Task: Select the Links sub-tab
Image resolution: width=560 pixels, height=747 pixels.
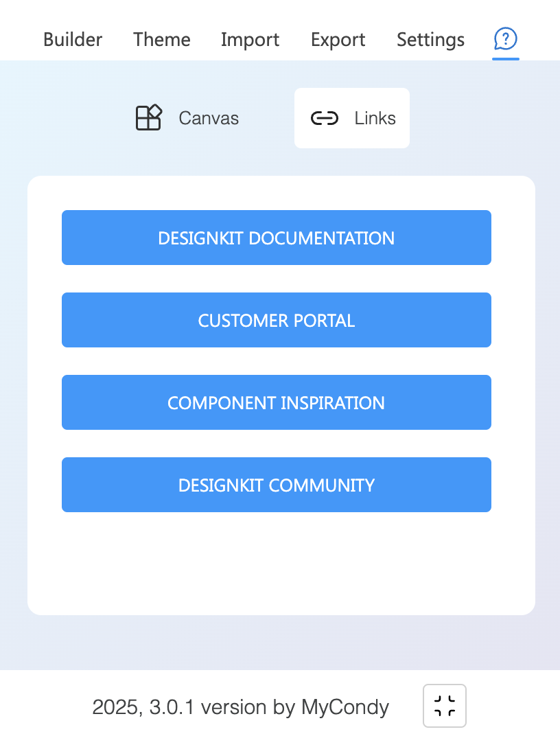Action: (x=352, y=118)
